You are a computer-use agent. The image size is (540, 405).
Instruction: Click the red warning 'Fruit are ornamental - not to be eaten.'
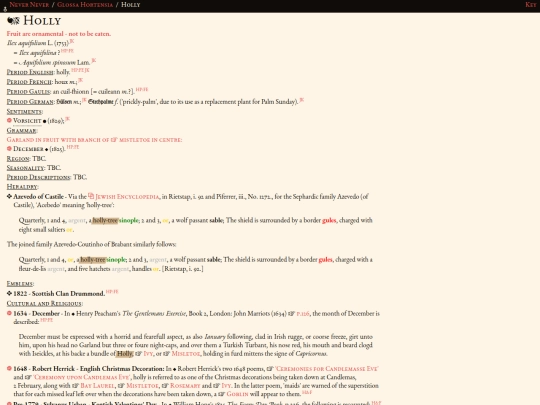point(59,34)
